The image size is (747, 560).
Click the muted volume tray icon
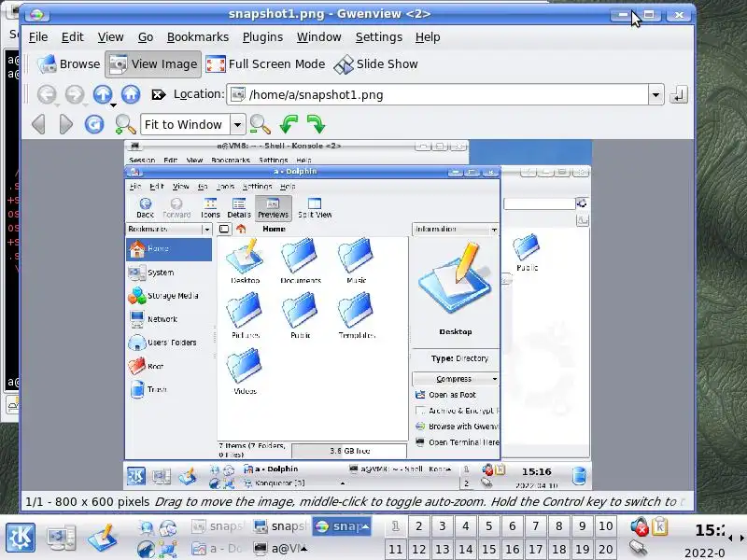click(x=640, y=526)
